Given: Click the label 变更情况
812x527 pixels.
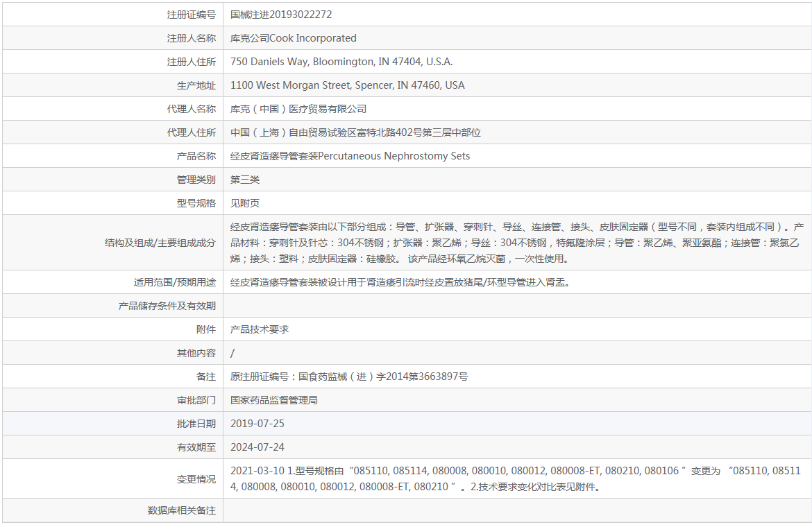Looking at the screenshot, I should (196, 479).
